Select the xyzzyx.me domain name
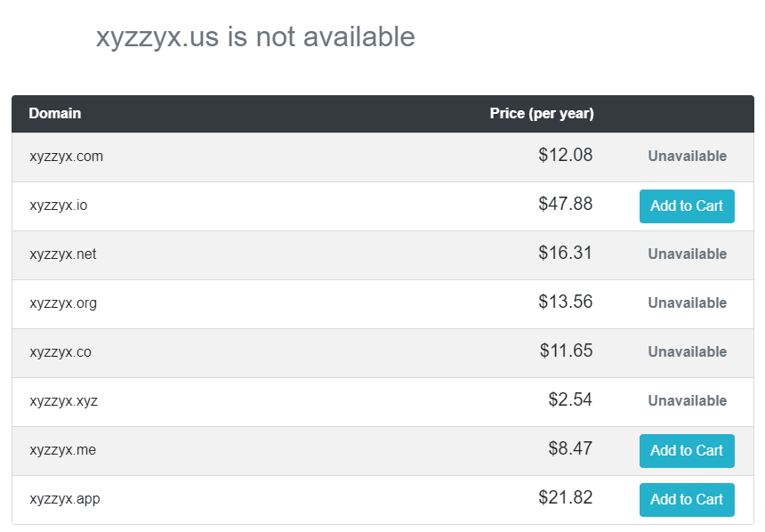This screenshot has width=765, height=532. pyautogui.click(x=62, y=450)
